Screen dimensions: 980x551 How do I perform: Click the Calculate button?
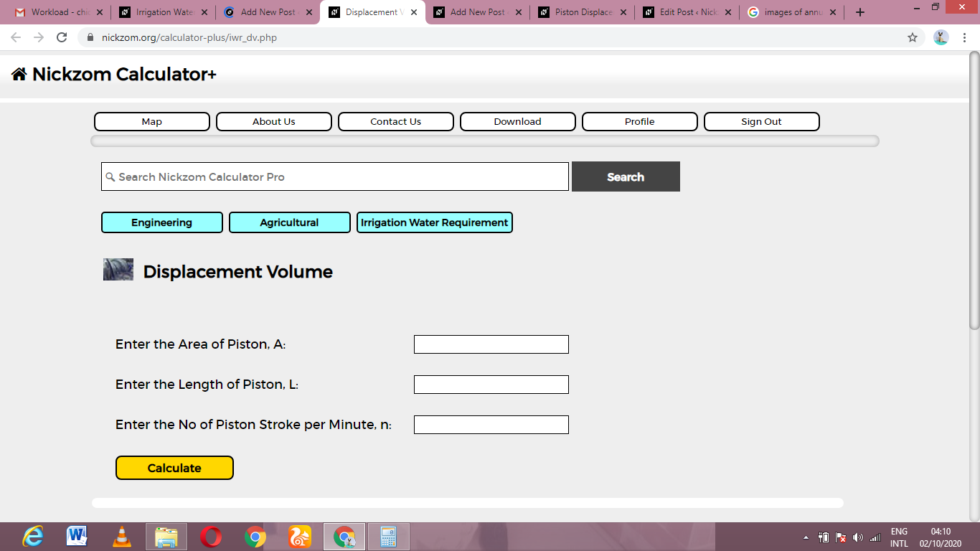click(x=174, y=468)
